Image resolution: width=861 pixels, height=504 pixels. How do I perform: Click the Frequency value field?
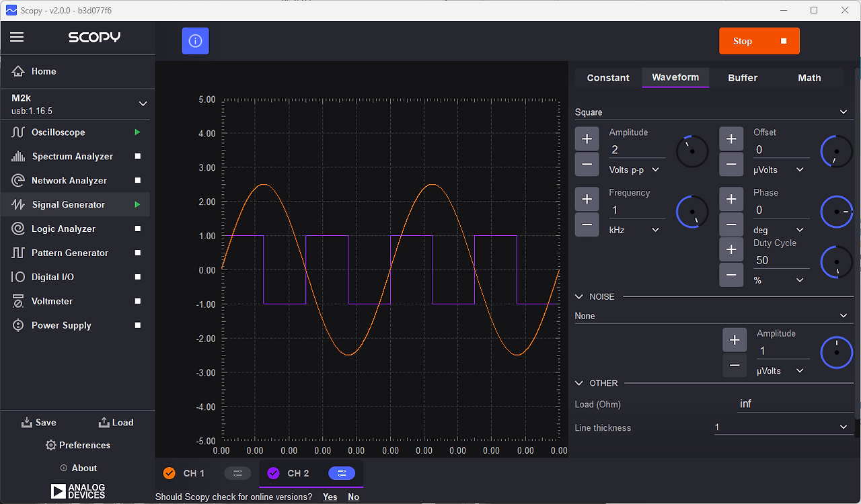[x=637, y=210]
